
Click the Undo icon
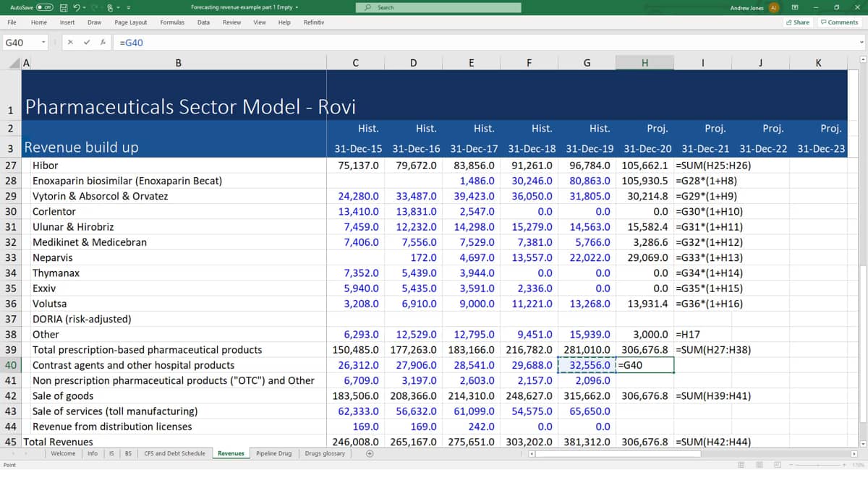[x=77, y=7]
